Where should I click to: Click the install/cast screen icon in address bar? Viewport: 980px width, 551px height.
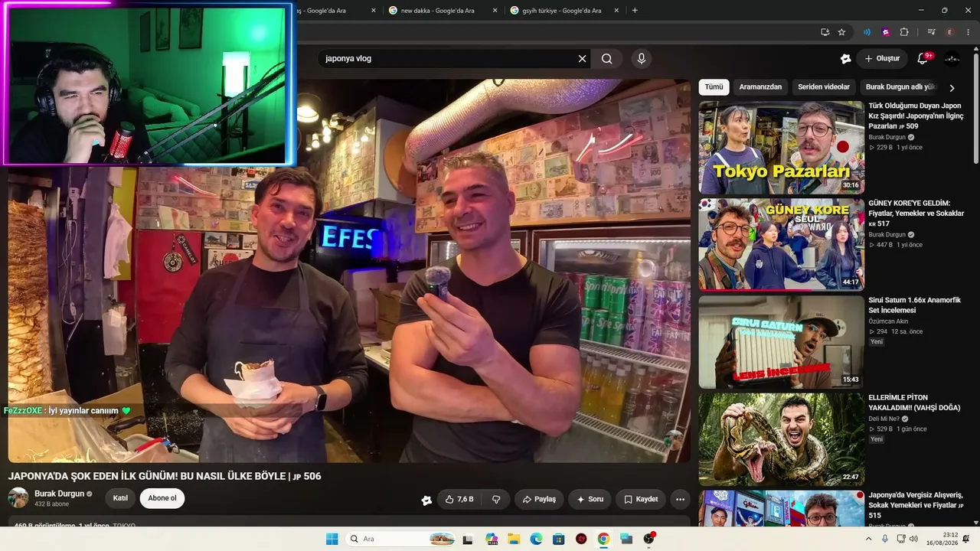click(x=825, y=32)
